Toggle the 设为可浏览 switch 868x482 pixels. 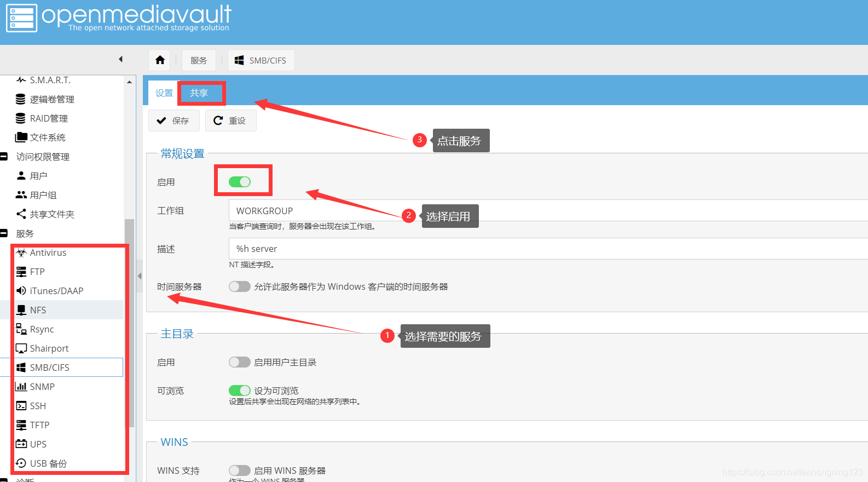point(240,391)
